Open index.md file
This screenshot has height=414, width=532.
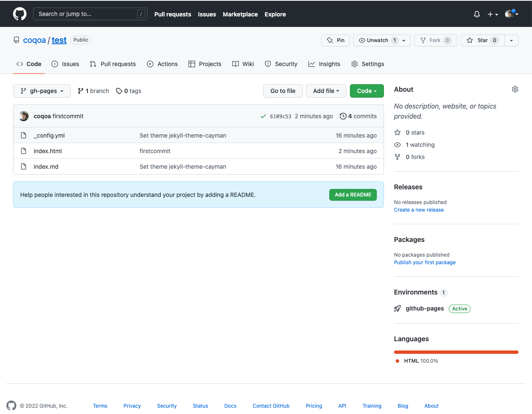pyautogui.click(x=46, y=167)
